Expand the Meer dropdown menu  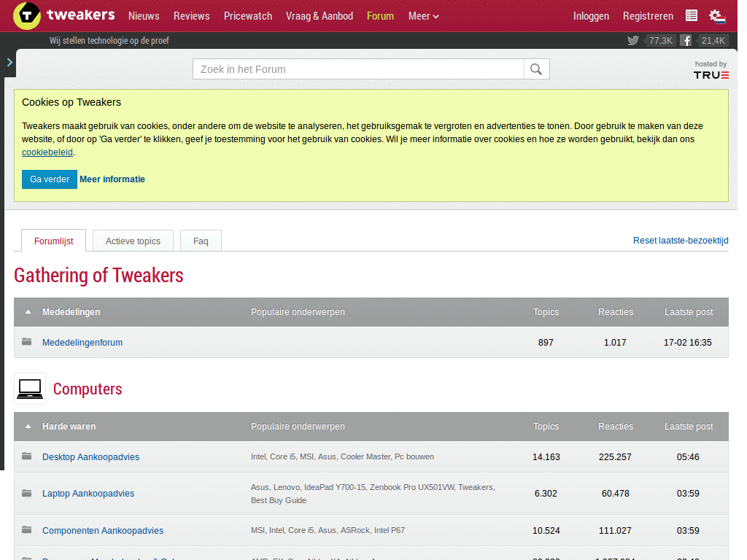[423, 16]
